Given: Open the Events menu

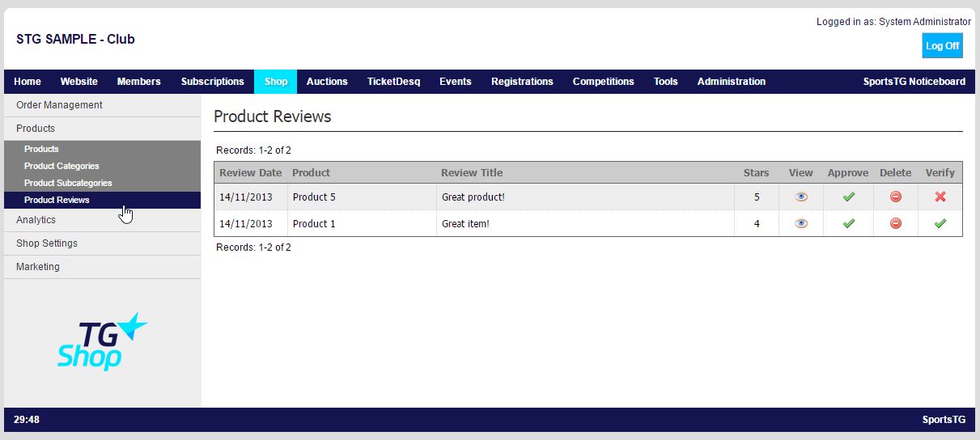Looking at the screenshot, I should [456, 82].
